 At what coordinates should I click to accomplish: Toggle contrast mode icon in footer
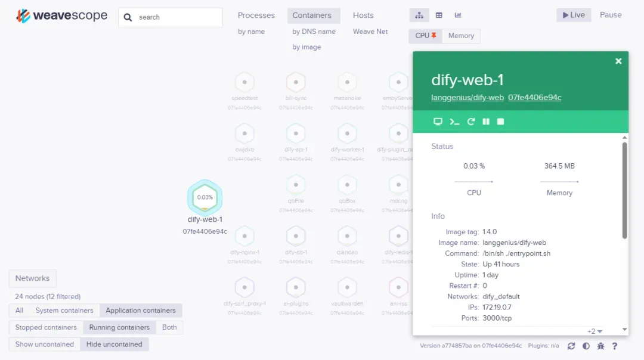586,346
